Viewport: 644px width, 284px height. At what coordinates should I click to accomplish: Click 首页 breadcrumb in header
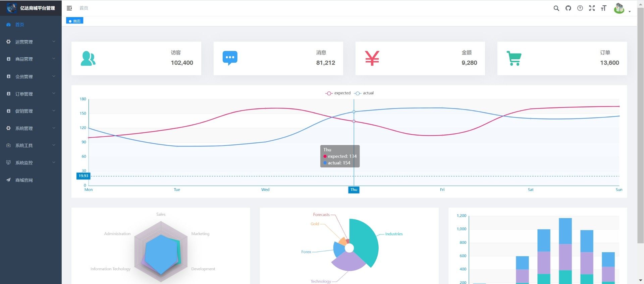pyautogui.click(x=84, y=8)
